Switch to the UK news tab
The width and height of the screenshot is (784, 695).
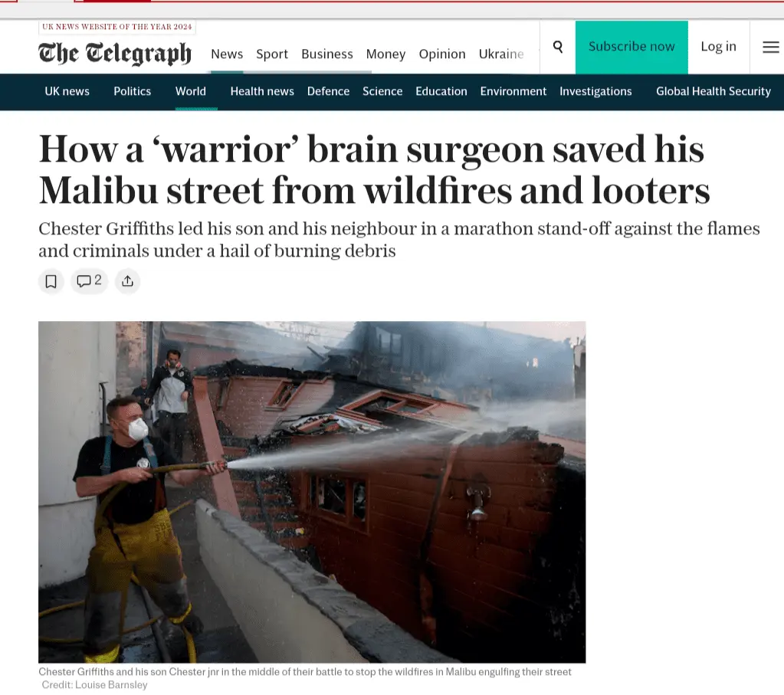(x=67, y=91)
